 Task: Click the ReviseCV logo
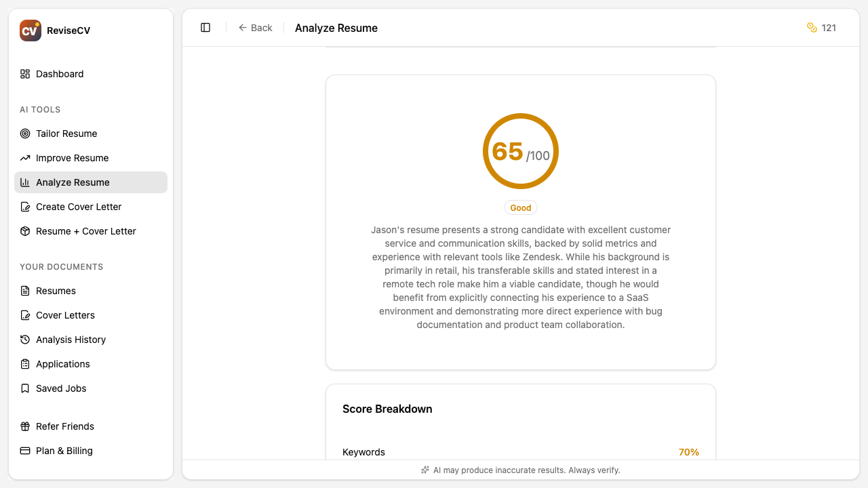coord(30,30)
